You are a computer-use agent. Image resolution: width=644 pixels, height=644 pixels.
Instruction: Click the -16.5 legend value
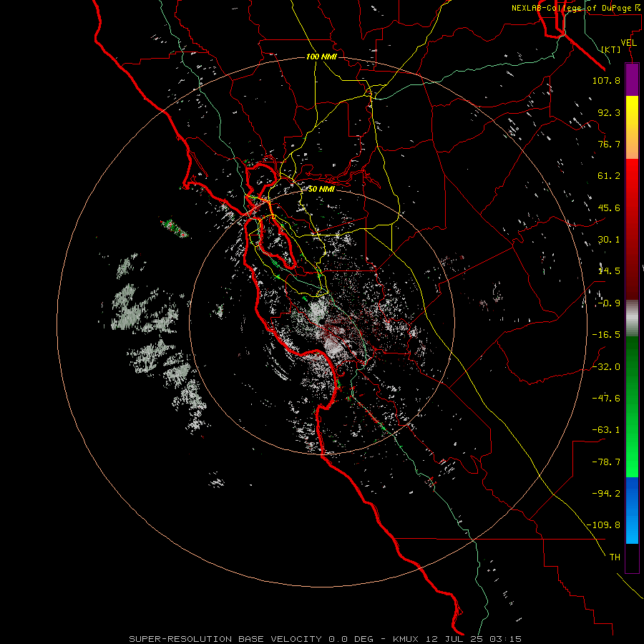point(606,335)
